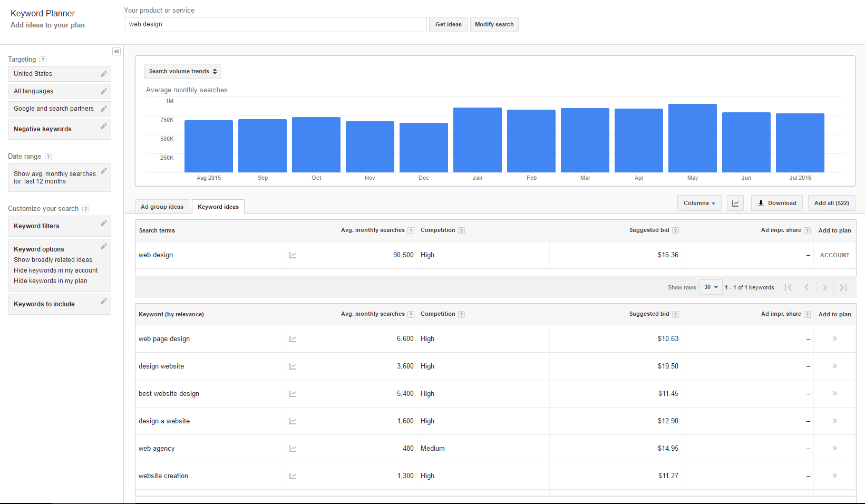Collapse the Targeting sidebar panel
The image size is (865, 504).
(x=116, y=51)
